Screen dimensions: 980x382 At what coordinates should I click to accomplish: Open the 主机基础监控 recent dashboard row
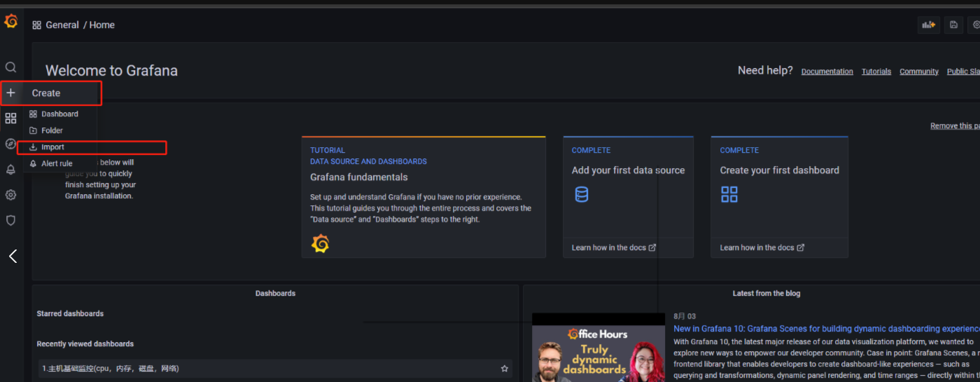pos(274,369)
